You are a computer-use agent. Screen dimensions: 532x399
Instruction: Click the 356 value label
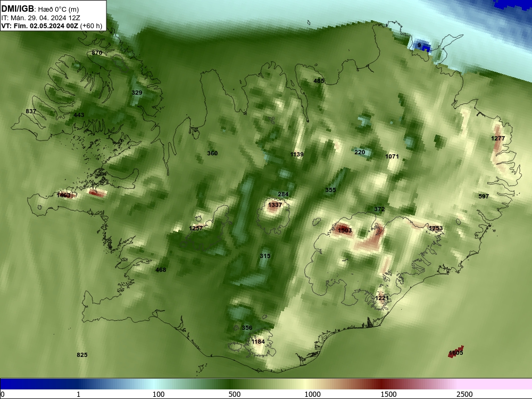pos(247,328)
